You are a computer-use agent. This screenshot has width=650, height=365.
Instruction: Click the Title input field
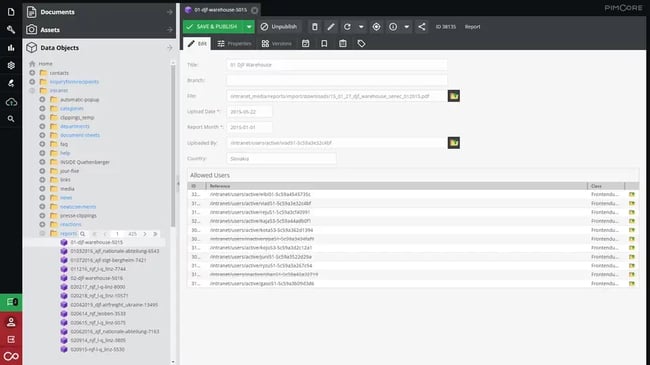point(337,65)
